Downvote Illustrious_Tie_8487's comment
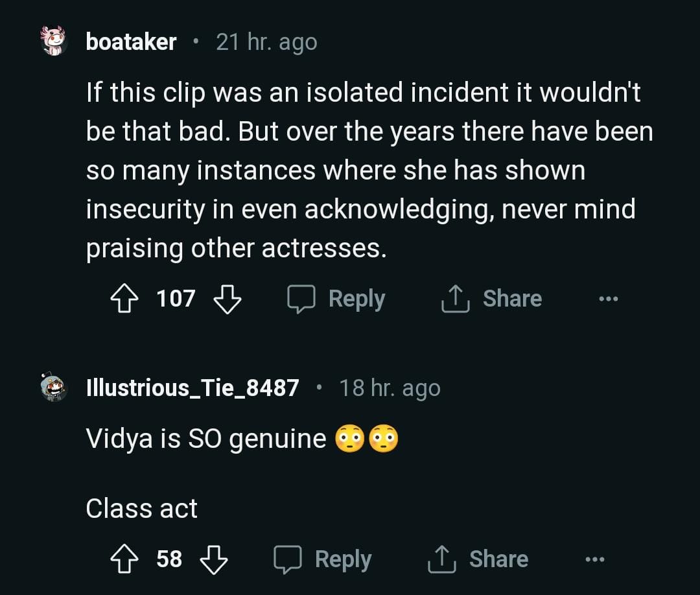The image size is (700, 595). pos(214,559)
